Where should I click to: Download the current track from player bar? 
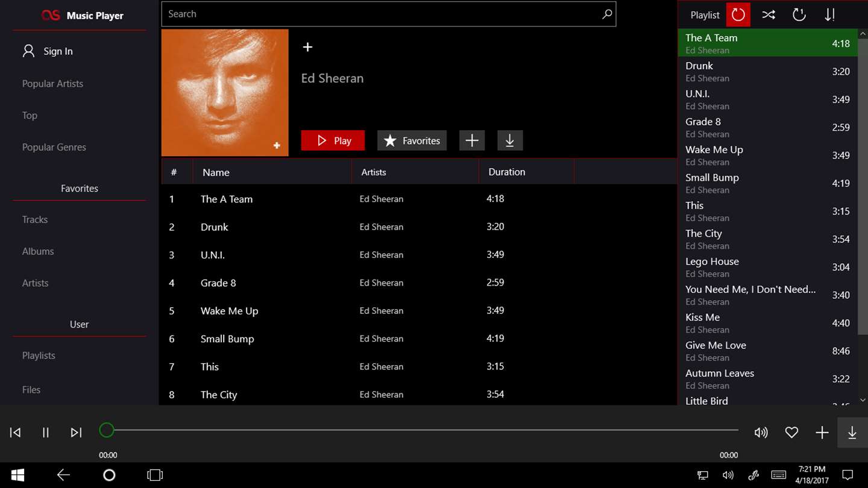point(852,433)
